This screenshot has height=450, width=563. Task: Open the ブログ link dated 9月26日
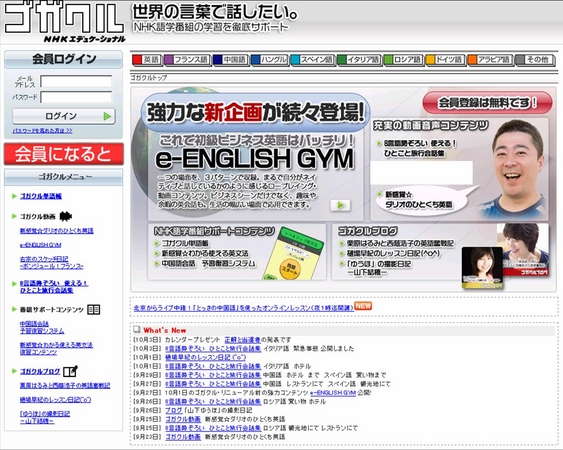pos(174,410)
